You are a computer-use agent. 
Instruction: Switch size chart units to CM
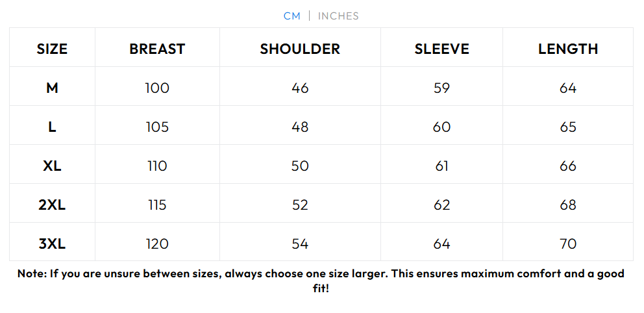(x=291, y=16)
